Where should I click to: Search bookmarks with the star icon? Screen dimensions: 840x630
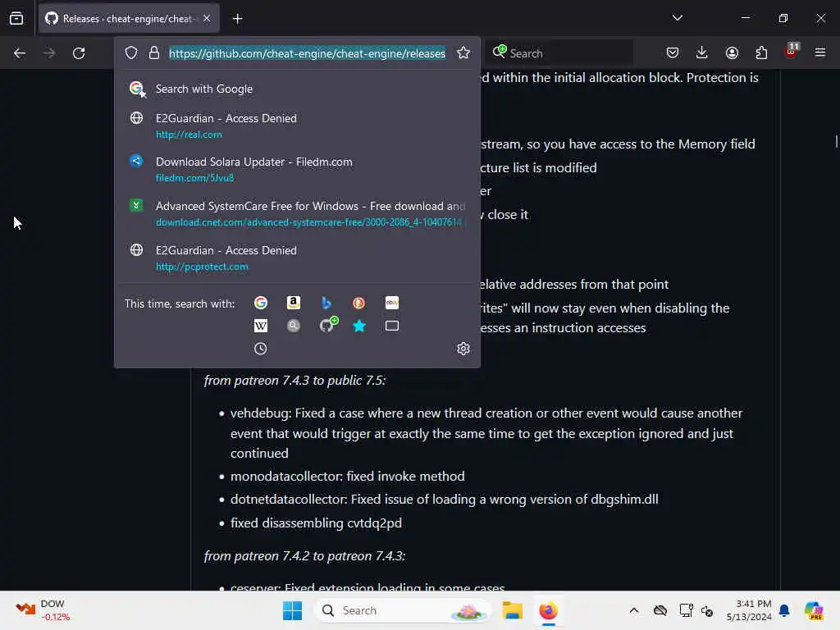359,326
